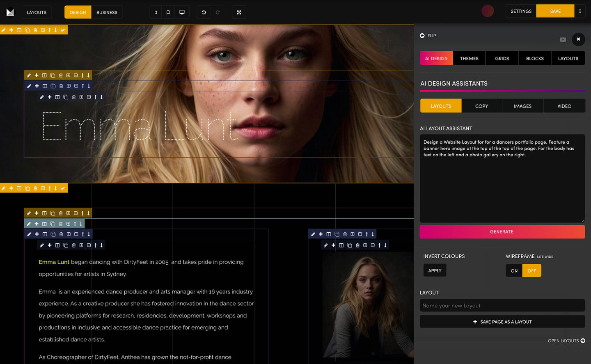The width and height of the screenshot is (591, 364).
Task: Switch to Business mode
Action: pos(107,12)
